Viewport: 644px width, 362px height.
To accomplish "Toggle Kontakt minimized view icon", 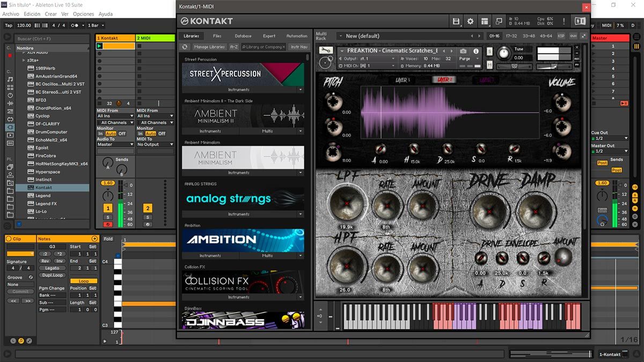I will coord(499,21).
